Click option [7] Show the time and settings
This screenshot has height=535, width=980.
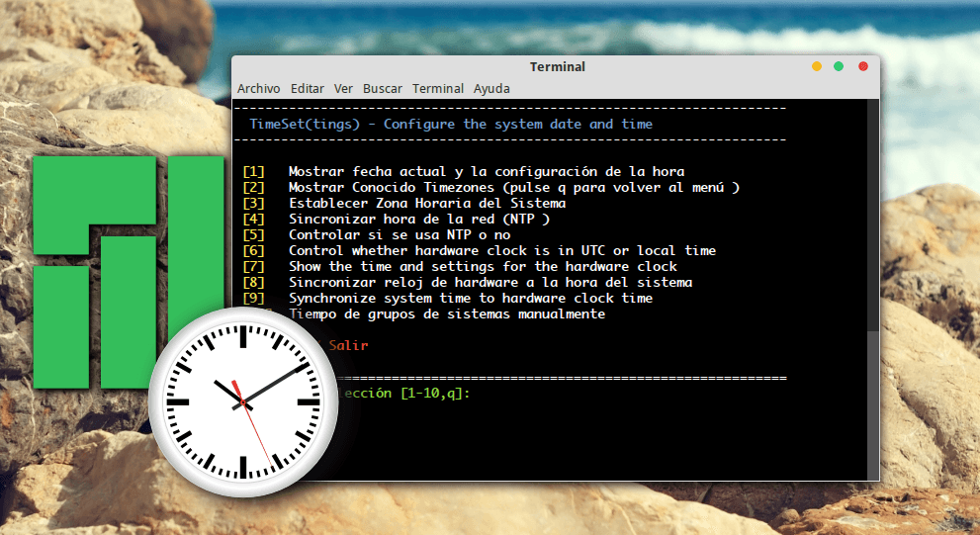pos(460,266)
